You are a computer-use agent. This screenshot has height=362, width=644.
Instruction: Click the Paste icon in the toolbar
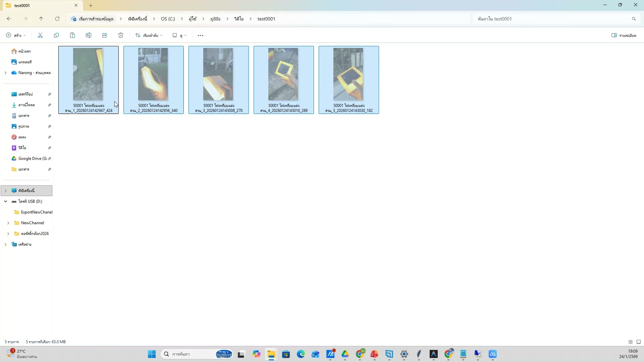72,35
